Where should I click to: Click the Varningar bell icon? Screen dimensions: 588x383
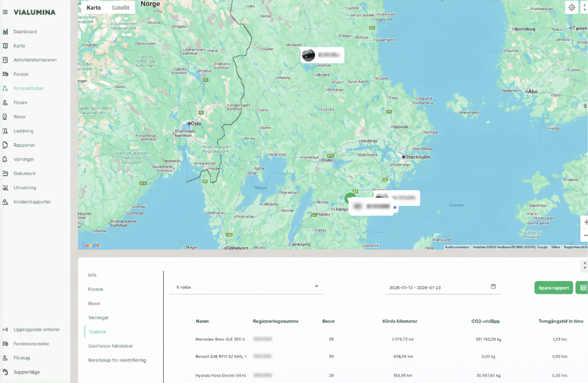pyautogui.click(x=6, y=159)
